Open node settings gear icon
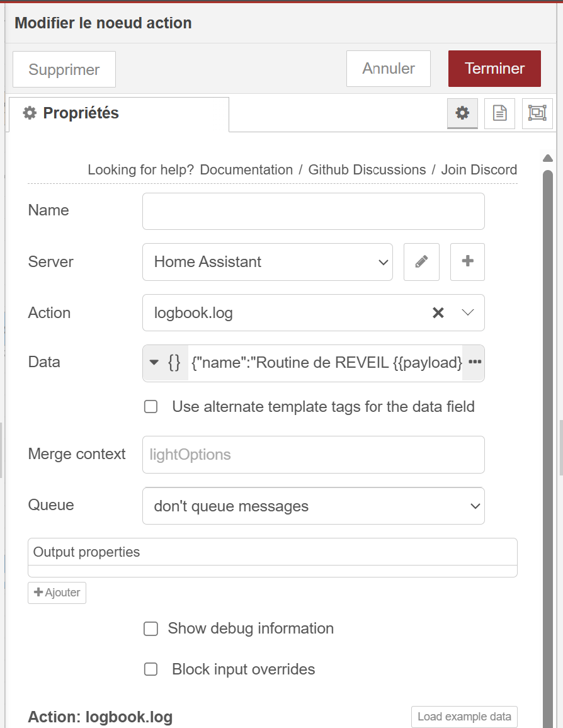Image resolution: width=563 pixels, height=728 pixels. [x=462, y=113]
